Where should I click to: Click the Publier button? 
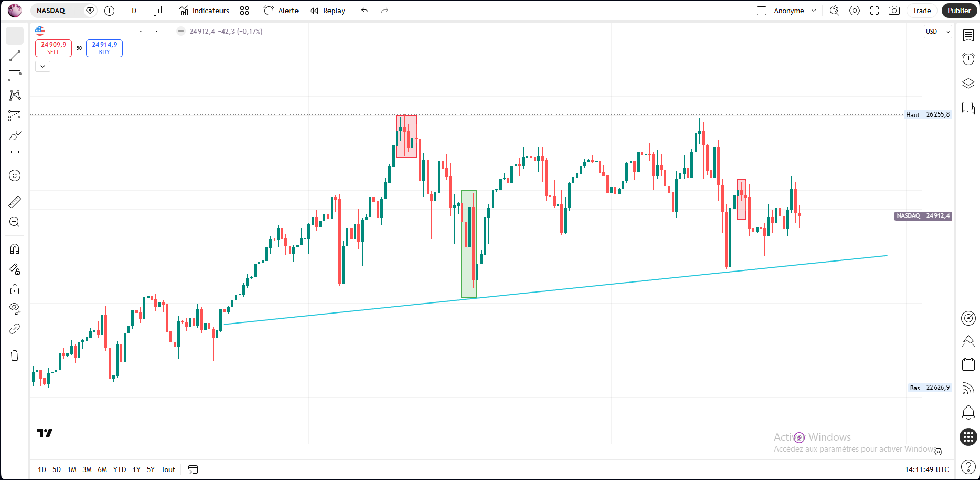coord(959,11)
